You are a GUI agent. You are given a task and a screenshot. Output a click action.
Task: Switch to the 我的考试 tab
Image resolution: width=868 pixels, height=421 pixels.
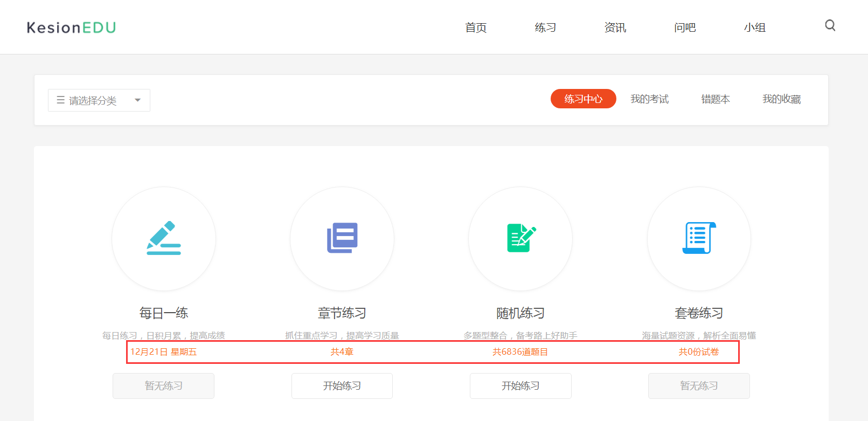pyautogui.click(x=650, y=99)
